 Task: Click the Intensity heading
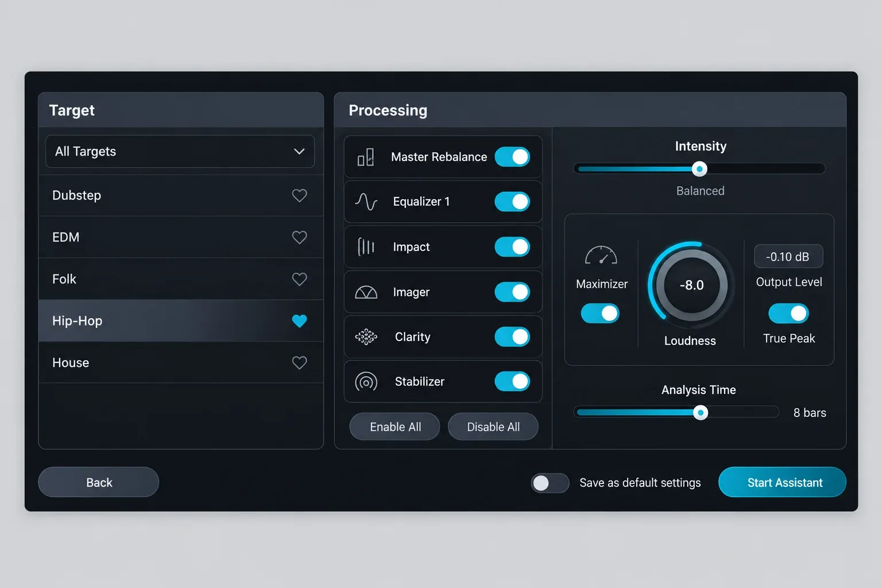(x=701, y=146)
